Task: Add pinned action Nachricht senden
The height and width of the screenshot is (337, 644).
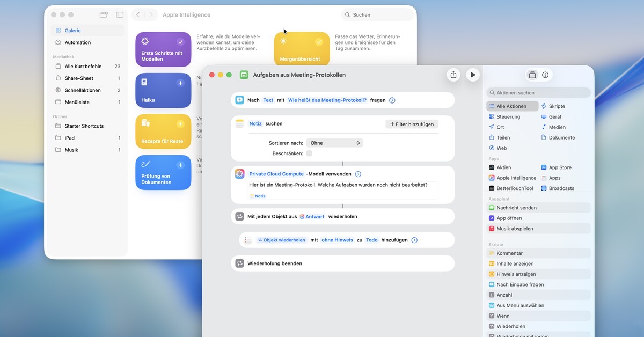Action: click(538, 208)
